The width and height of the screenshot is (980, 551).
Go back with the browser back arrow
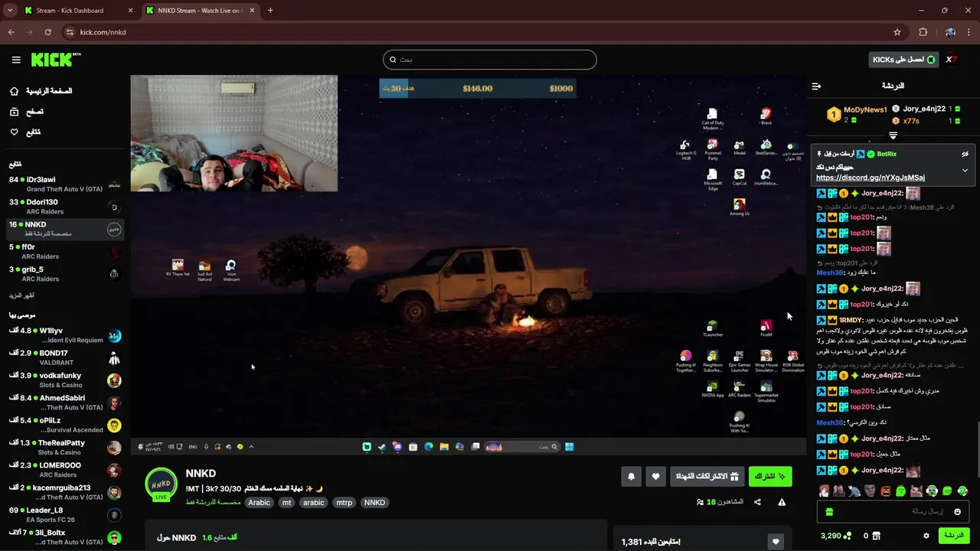coord(11,32)
